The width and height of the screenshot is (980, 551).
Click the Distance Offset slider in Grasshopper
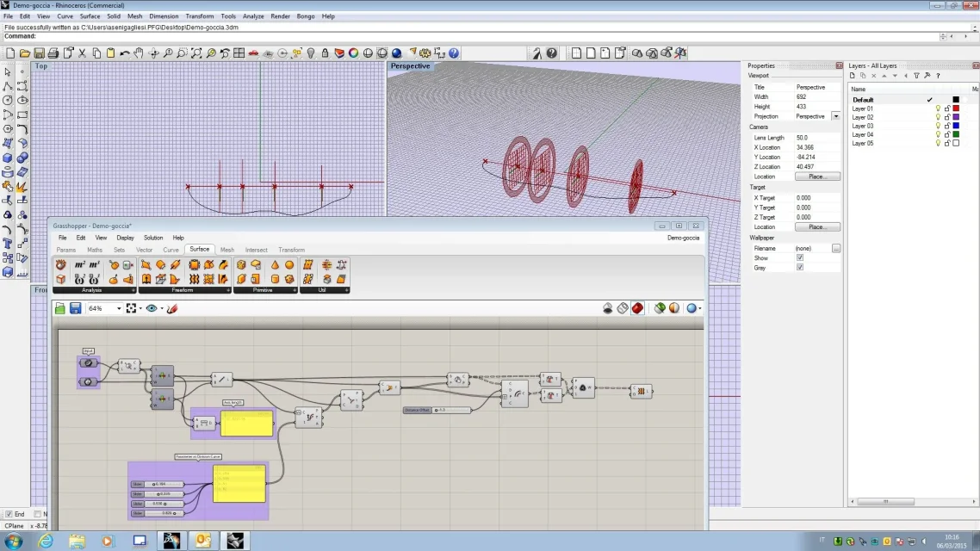tap(437, 411)
